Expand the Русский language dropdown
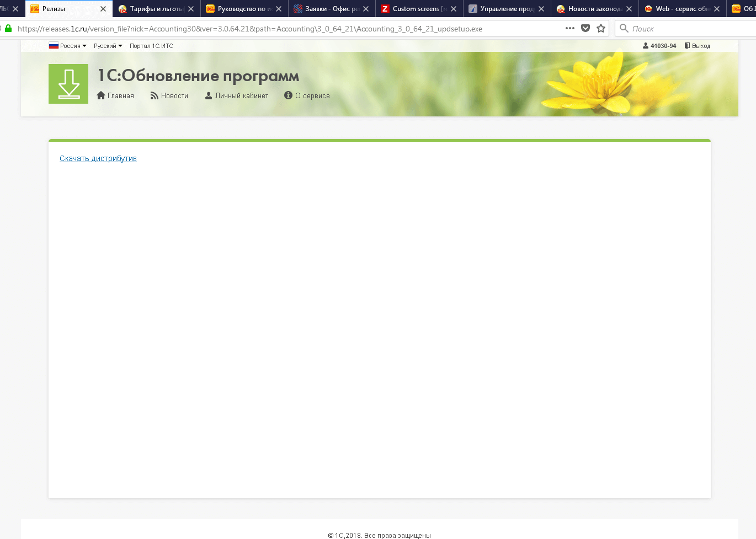This screenshot has height=539, width=756. 108,46
